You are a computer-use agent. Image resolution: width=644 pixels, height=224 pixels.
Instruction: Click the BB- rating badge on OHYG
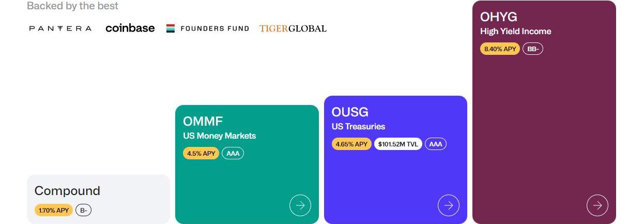pos(533,49)
